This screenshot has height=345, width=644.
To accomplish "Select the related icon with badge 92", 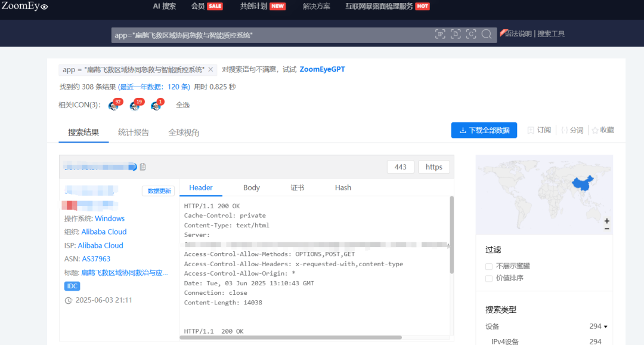I will pyautogui.click(x=114, y=105).
